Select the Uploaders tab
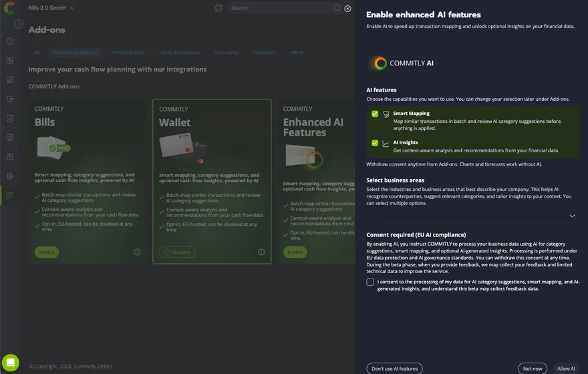The height and width of the screenshot is (374, 588). (x=265, y=53)
